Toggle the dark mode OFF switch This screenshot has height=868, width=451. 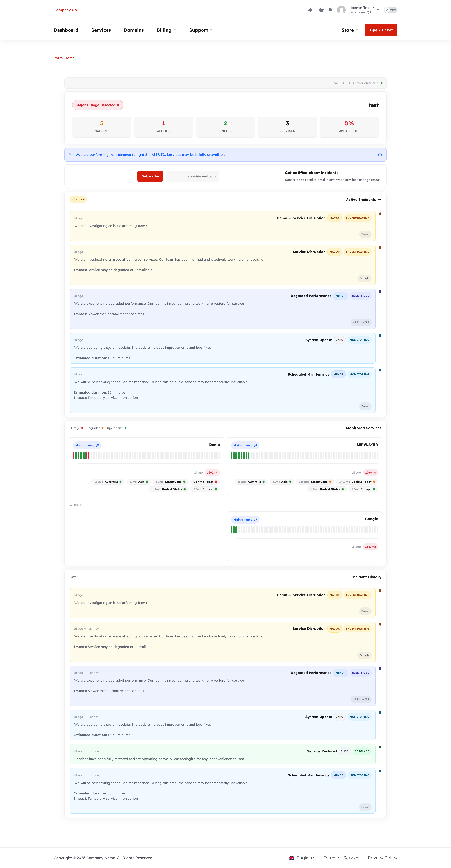[390, 10]
